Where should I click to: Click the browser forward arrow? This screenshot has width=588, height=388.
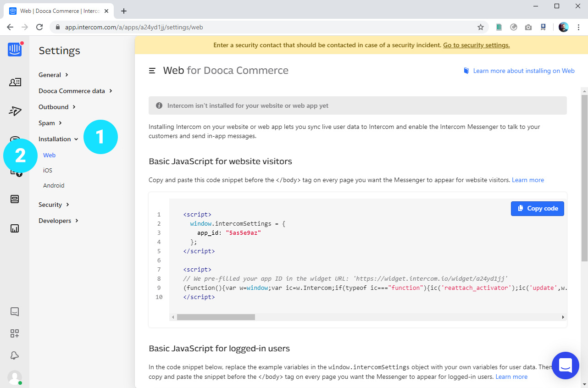point(25,27)
